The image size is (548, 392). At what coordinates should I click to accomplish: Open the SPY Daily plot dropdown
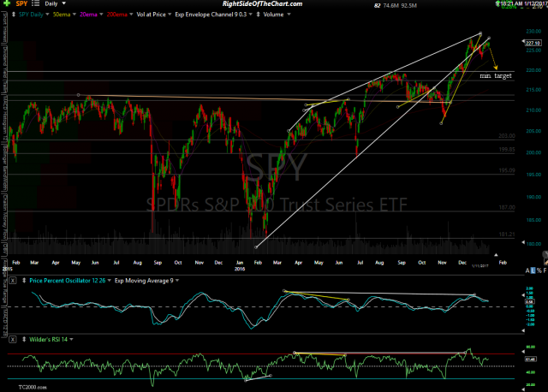click(47, 15)
